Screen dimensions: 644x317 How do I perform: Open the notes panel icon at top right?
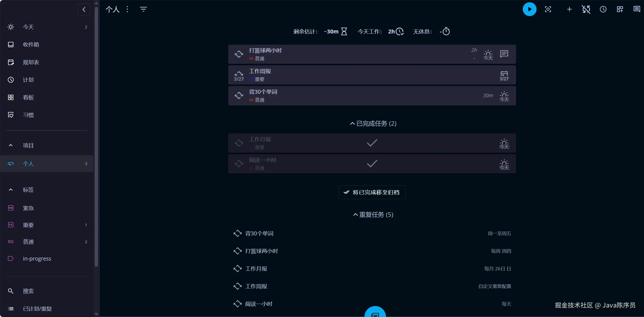tap(637, 9)
